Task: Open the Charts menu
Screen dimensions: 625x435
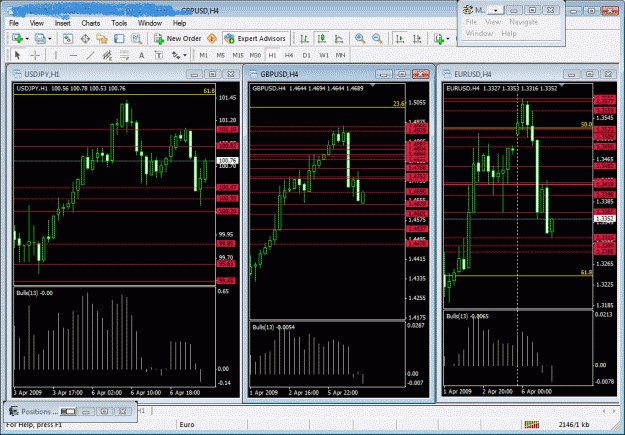Action: click(90, 23)
